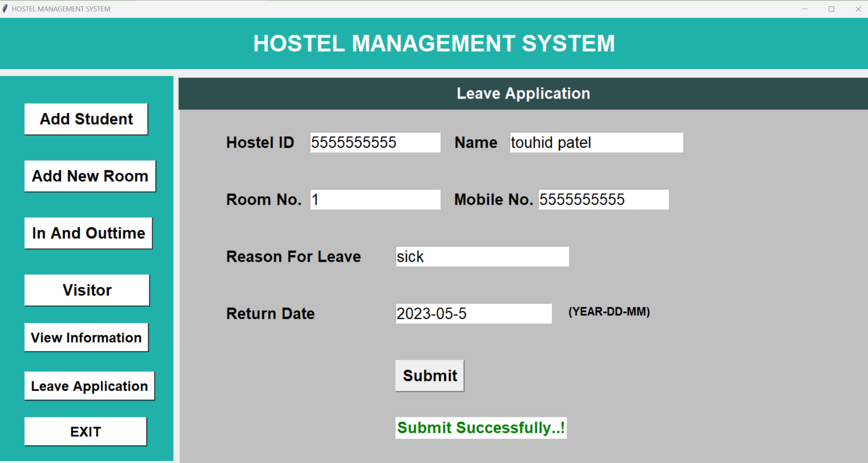Click the Reason For Leave field showing sick
The height and width of the screenshot is (463, 868).
(482, 256)
